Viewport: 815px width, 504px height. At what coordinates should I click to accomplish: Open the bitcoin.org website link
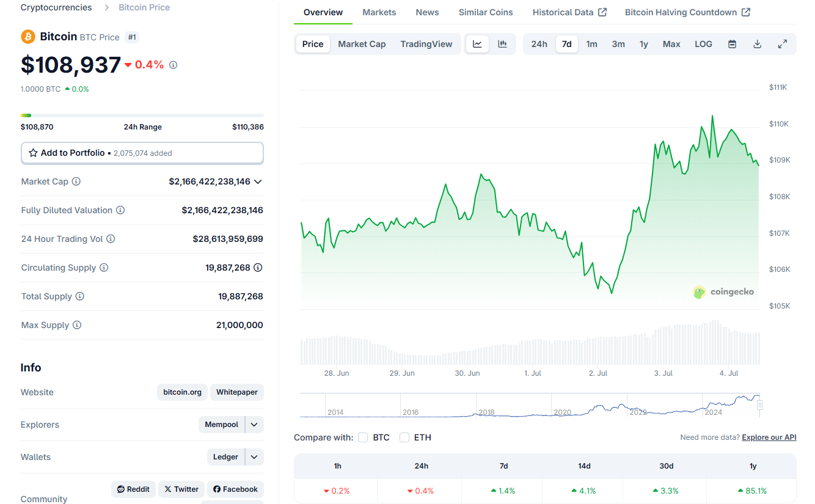click(x=183, y=392)
